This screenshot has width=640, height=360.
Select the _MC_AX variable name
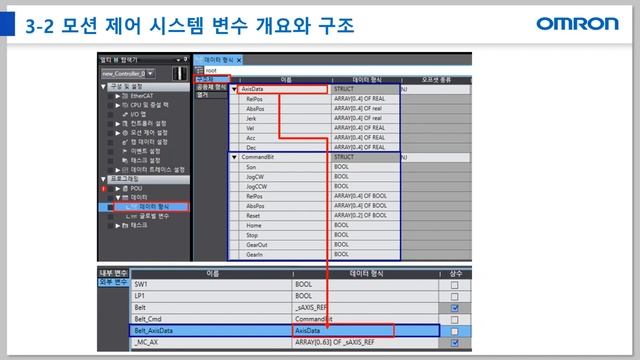pyautogui.click(x=211, y=342)
